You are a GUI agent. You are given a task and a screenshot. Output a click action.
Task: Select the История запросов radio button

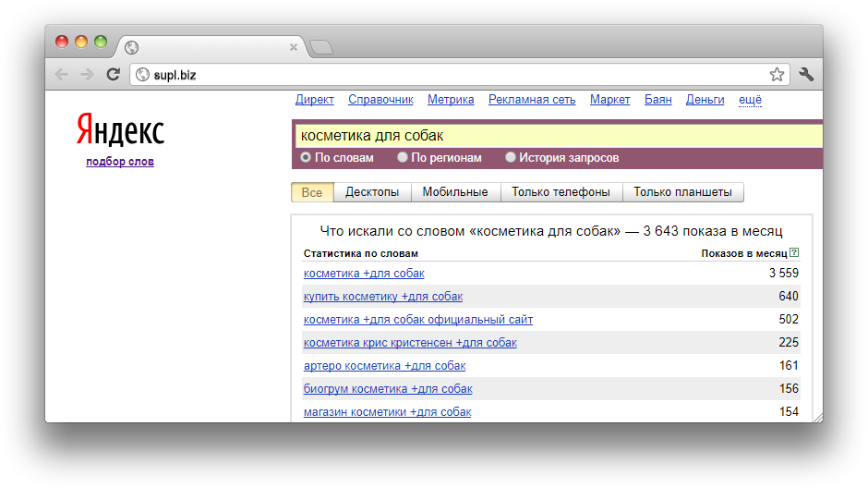tap(511, 157)
